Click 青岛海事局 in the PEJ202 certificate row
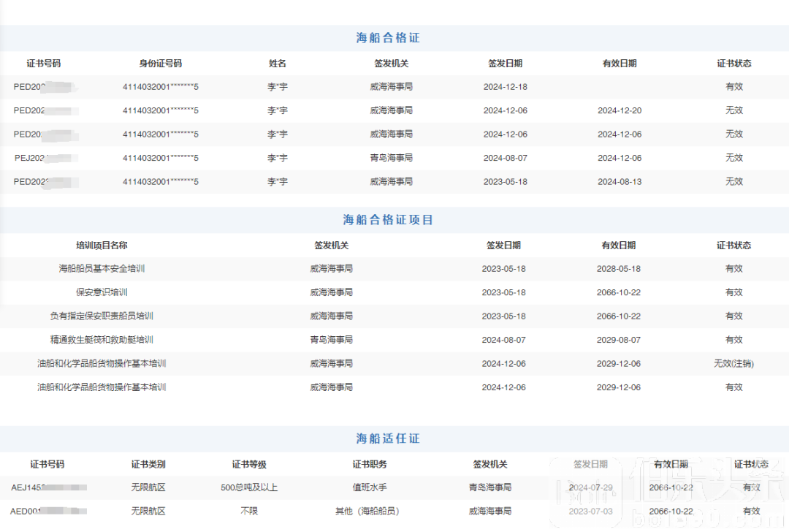789x532 pixels. coord(392,158)
